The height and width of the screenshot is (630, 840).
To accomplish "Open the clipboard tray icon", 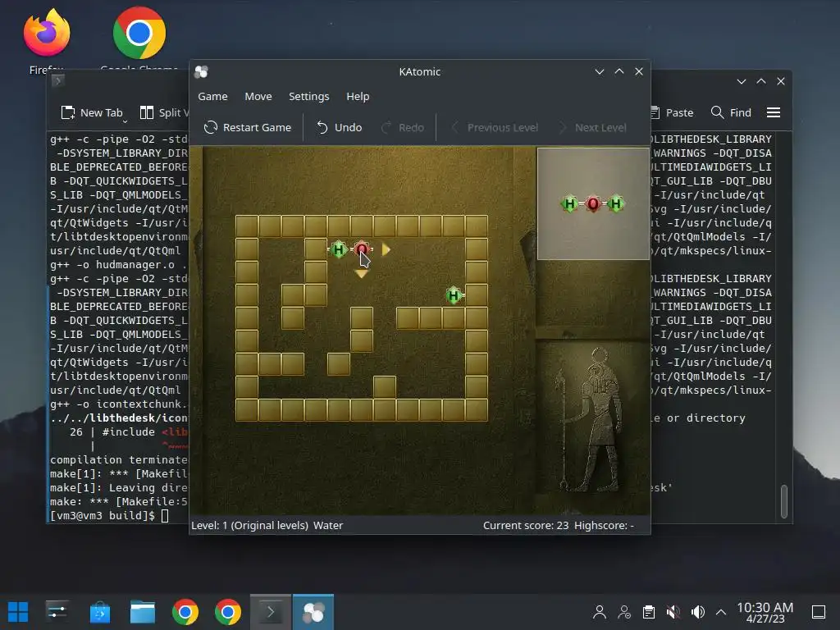I will point(648,612).
